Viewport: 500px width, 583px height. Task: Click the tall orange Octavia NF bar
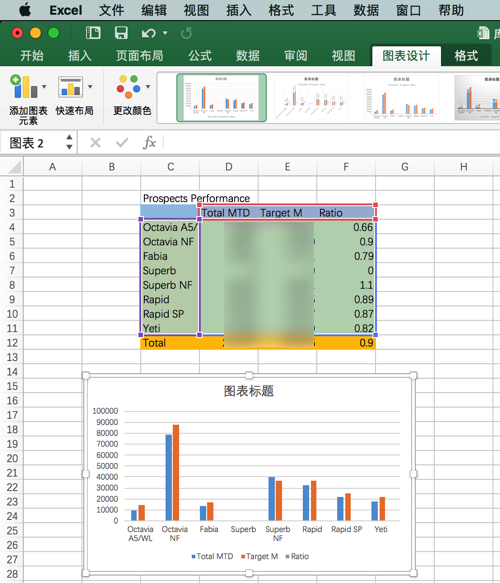[x=176, y=473]
